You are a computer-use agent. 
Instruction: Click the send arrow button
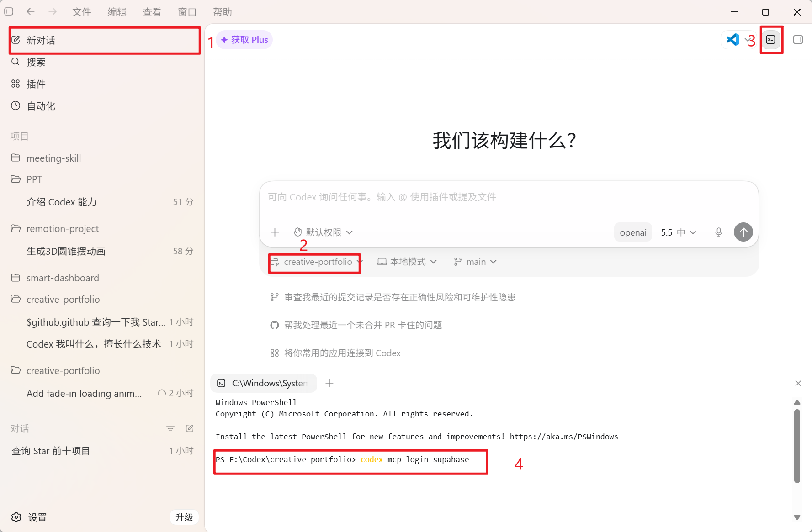pyautogui.click(x=743, y=232)
